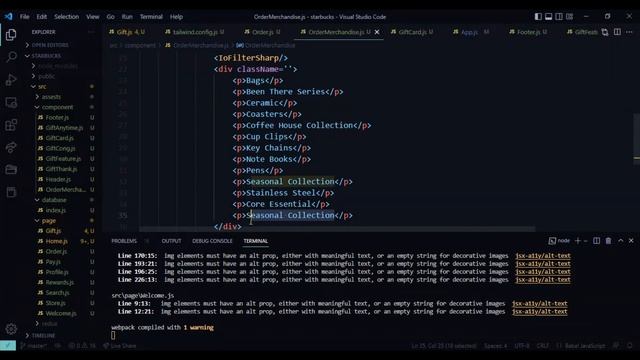This screenshot has width=640, height=360.
Task: Click Live Share in status bar
Action: (120, 346)
